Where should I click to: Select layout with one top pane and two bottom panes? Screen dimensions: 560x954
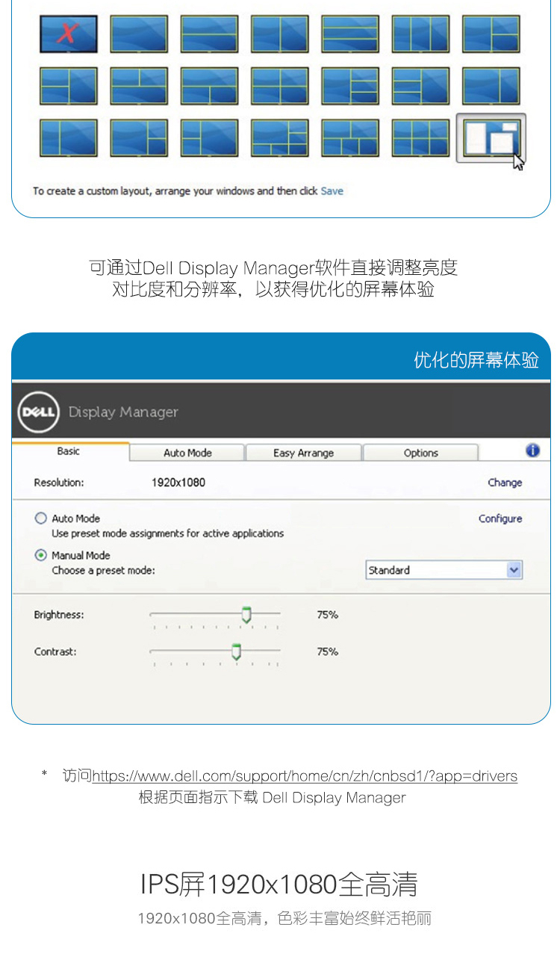click(209, 86)
